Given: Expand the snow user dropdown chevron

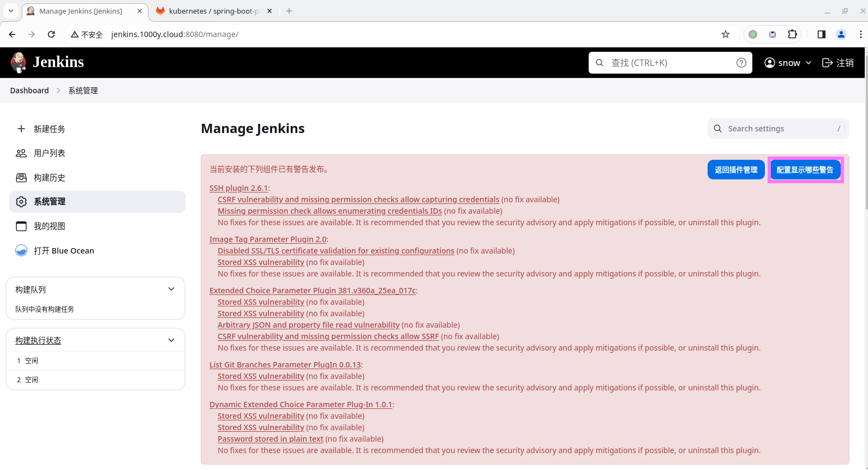Looking at the screenshot, I should click(809, 63).
